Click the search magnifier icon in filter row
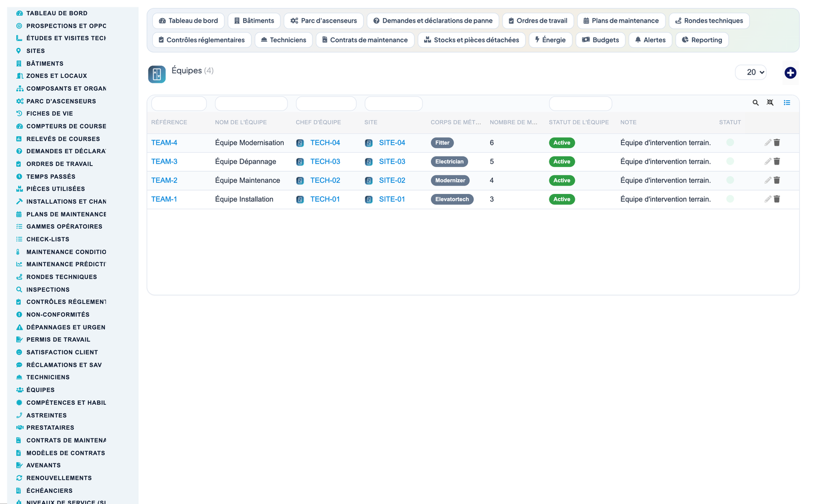815x504 pixels. coord(755,103)
